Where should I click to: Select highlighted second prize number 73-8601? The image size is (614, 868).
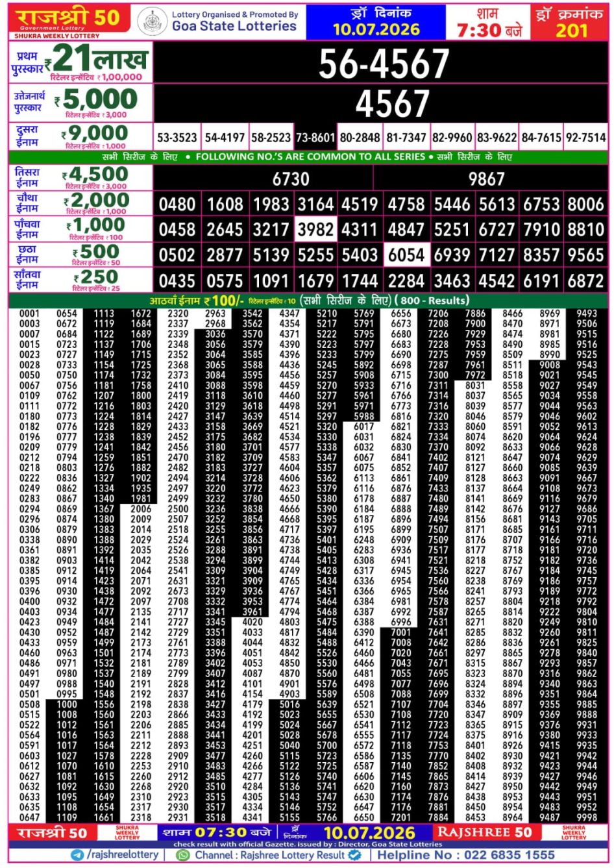tap(315, 138)
